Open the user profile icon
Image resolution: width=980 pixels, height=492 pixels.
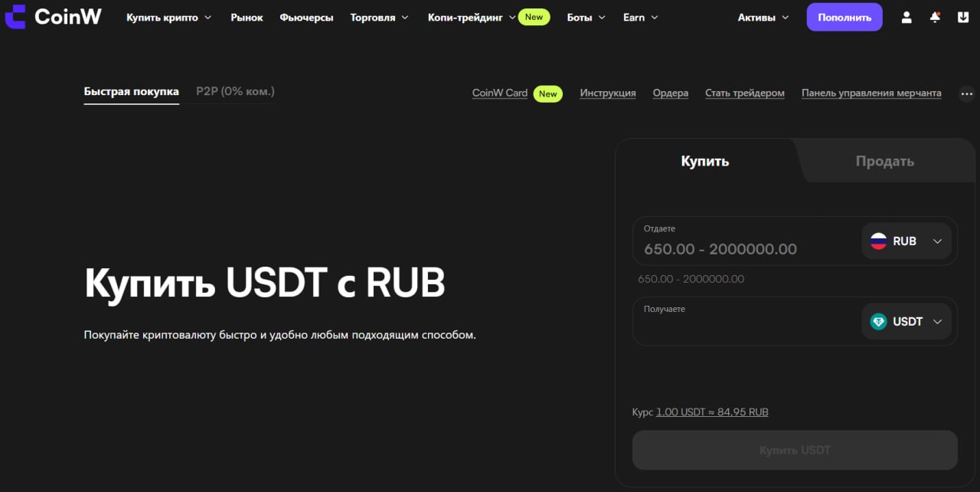[x=906, y=17]
